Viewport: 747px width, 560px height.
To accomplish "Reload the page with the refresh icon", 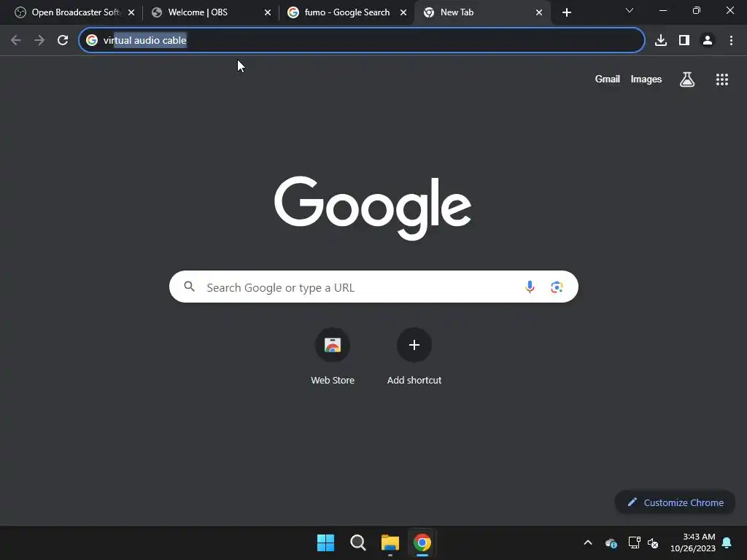I will (63, 40).
